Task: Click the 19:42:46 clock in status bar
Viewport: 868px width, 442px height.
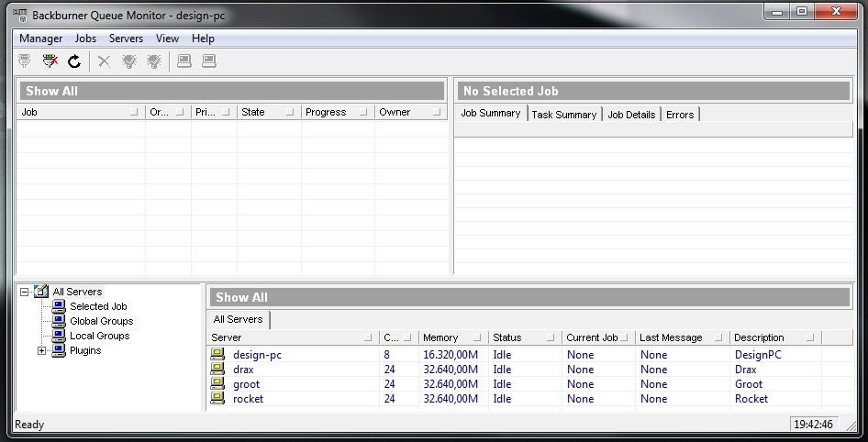Action: coord(813,425)
